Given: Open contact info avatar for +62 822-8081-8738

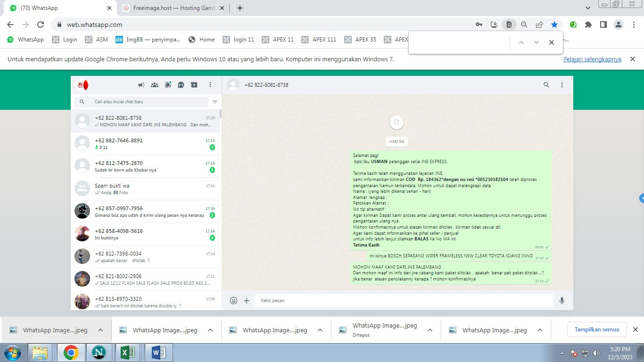Looking at the screenshot, I should (233, 85).
